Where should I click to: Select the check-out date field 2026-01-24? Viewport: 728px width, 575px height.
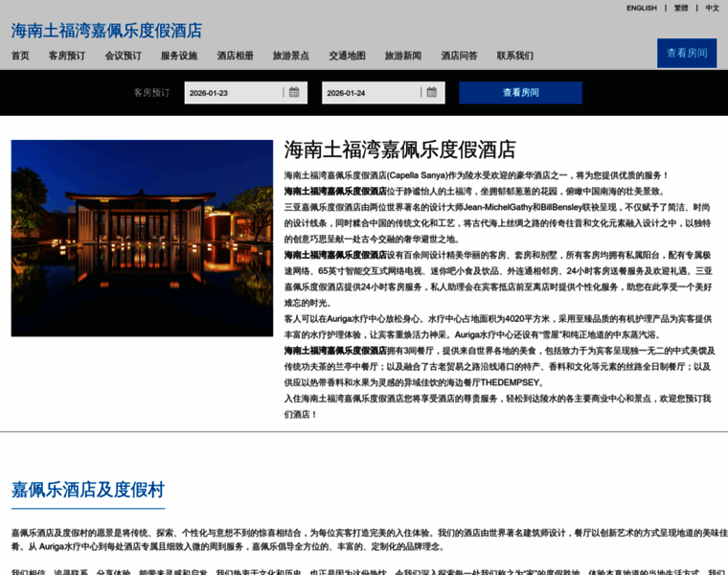[383, 92]
